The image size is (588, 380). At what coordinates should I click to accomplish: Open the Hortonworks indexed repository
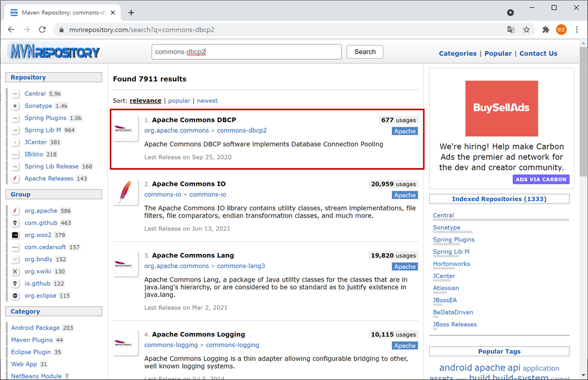451,264
